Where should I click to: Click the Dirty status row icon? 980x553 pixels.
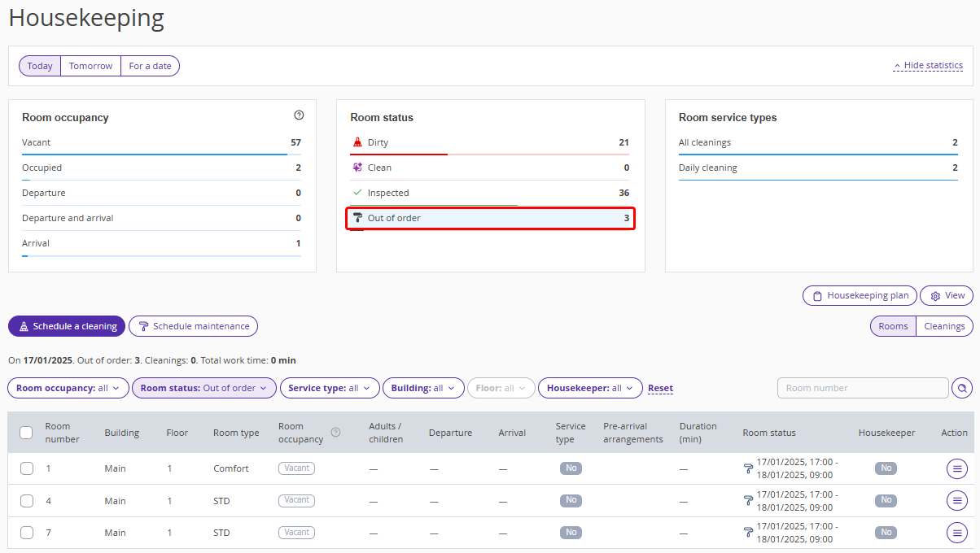[357, 142]
